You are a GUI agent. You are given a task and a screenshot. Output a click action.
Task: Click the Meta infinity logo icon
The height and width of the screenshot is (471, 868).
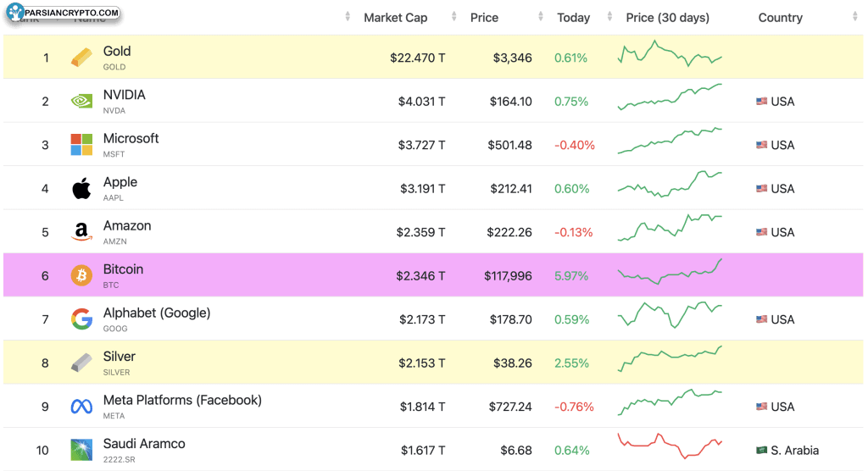click(x=81, y=407)
